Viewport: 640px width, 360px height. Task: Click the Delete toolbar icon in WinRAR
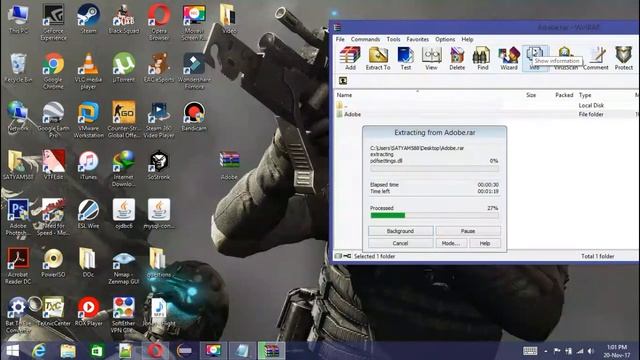click(x=457, y=58)
